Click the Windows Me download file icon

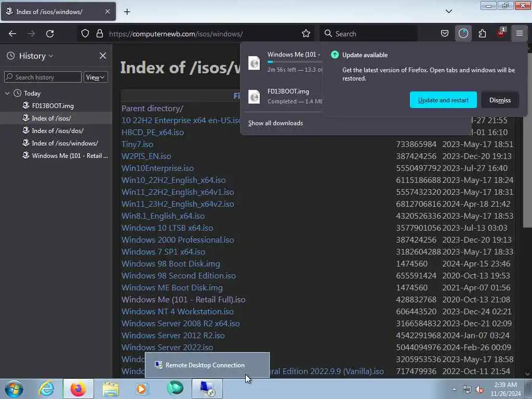point(254,63)
